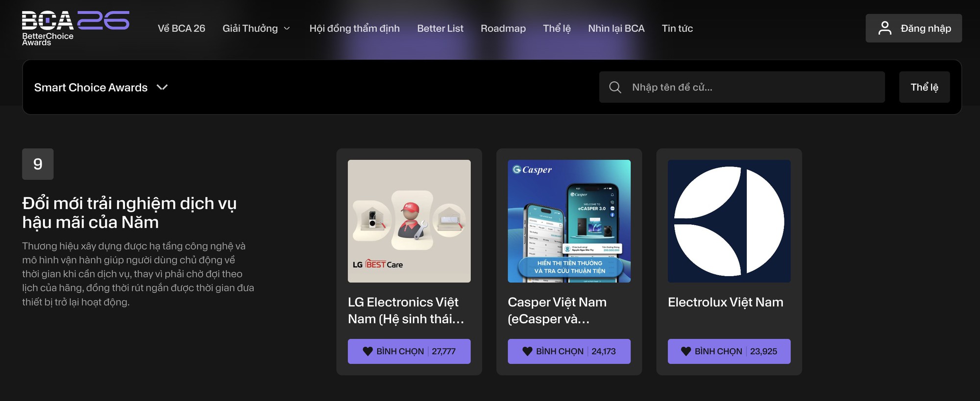Click the user profile icon beside Đăng nhập
The width and height of the screenshot is (980, 401).
(884, 28)
